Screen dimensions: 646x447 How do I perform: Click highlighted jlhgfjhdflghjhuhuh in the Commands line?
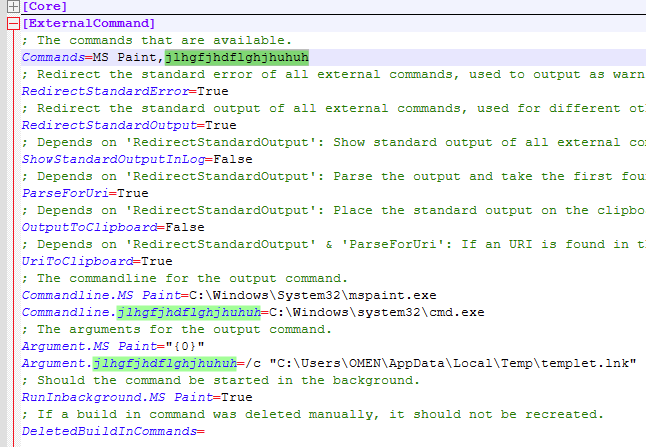click(x=237, y=57)
